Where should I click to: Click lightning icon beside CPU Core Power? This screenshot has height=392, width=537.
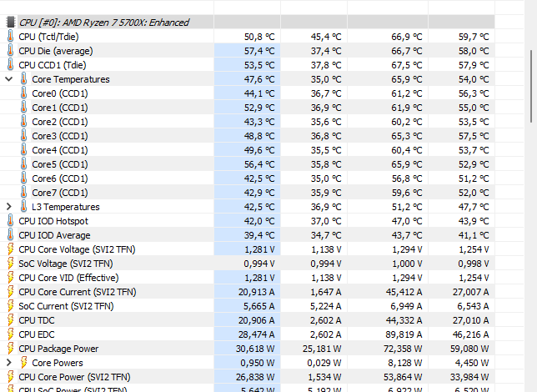point(11,377)
